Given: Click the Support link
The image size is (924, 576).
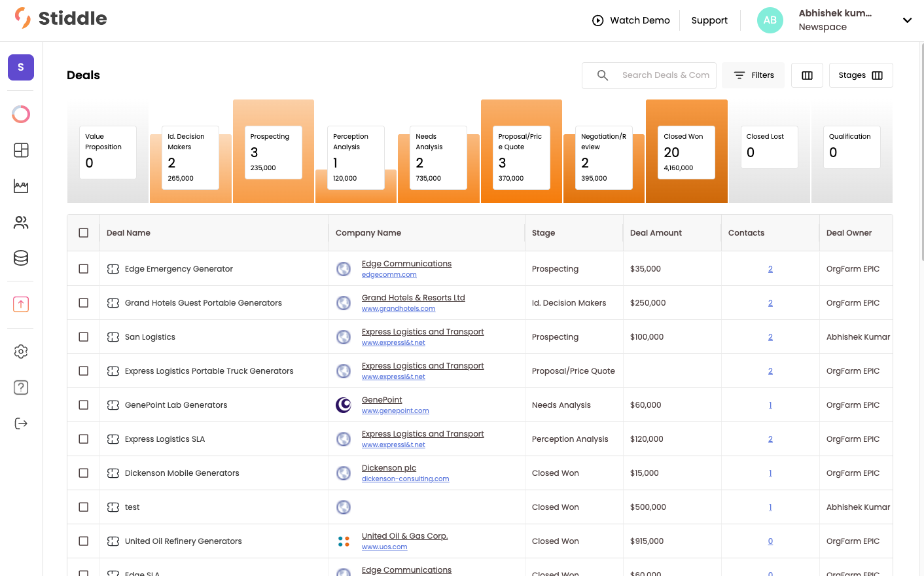Looking at the screenshot, I should pyautogui.click(x=709, y=20).
